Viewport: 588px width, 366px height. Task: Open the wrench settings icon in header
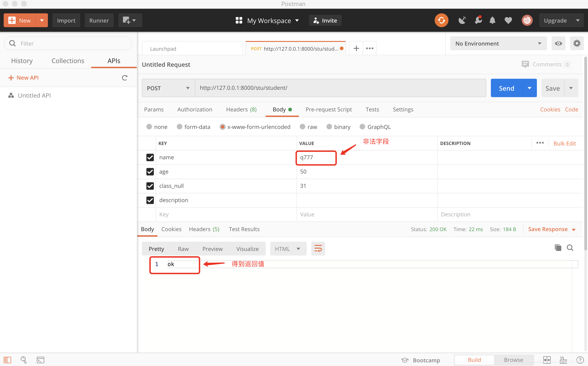(x=478, y=20)
